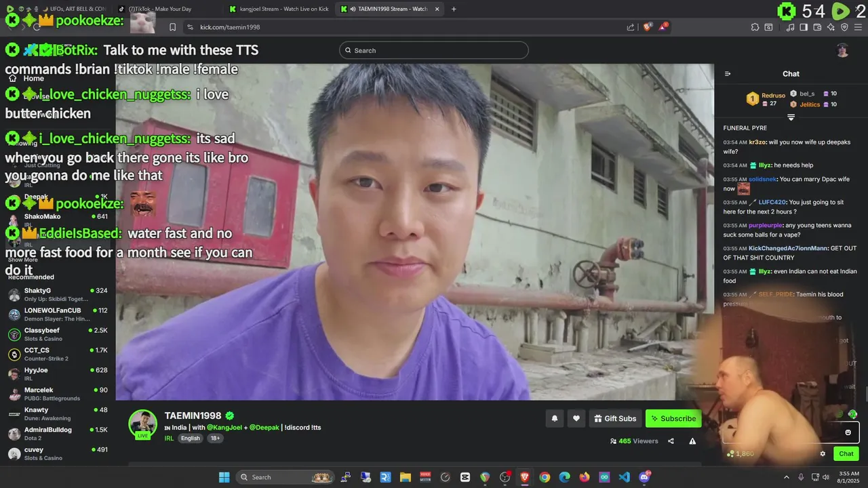Toggle the browser sidebar panel icon

804,27
